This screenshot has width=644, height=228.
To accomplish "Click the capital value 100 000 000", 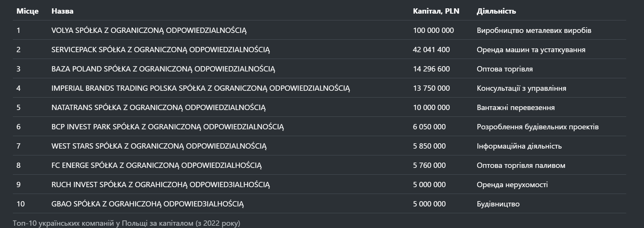I will click(x=433, y=31).
